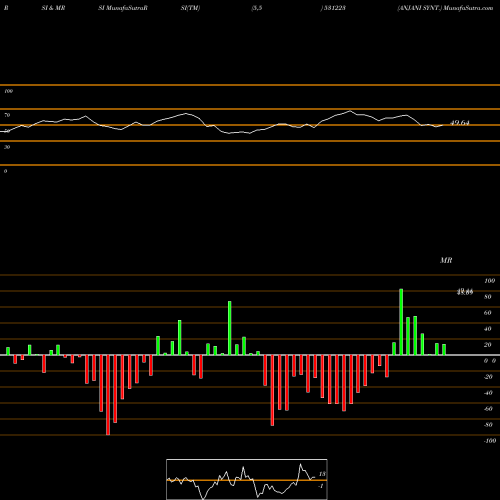Click the 13 value in mini chart
Screen dimensions: 500x500
click(x=322, y=474)
